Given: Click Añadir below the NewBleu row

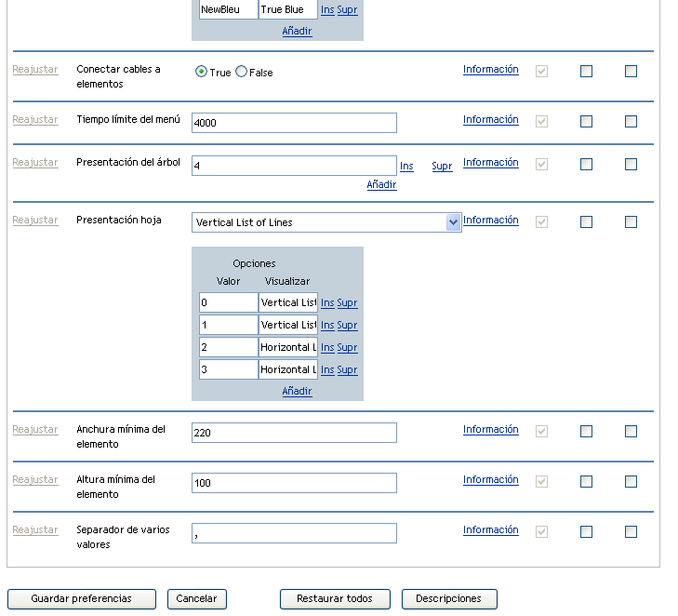Looking at the screenshot, I should pyautogui.click(x=297, y=31).
